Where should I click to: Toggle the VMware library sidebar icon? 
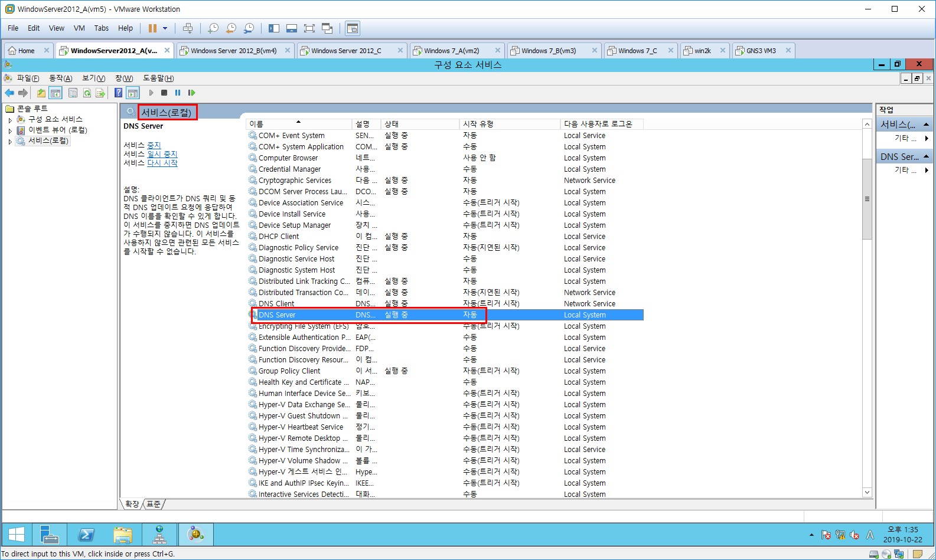click(274, 28)
